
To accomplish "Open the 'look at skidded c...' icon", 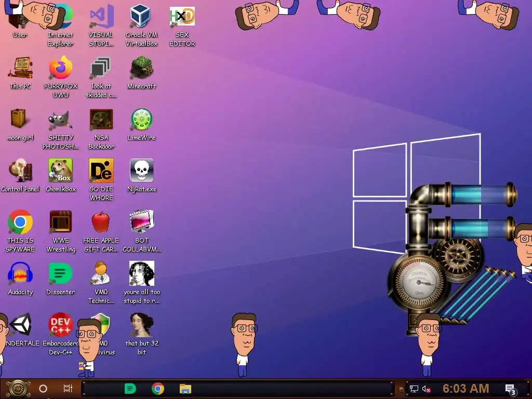I will point(101,77).
